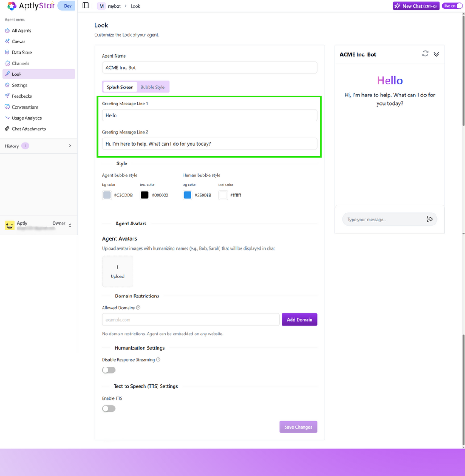
Task: Enable TTS
Action: 108,409
